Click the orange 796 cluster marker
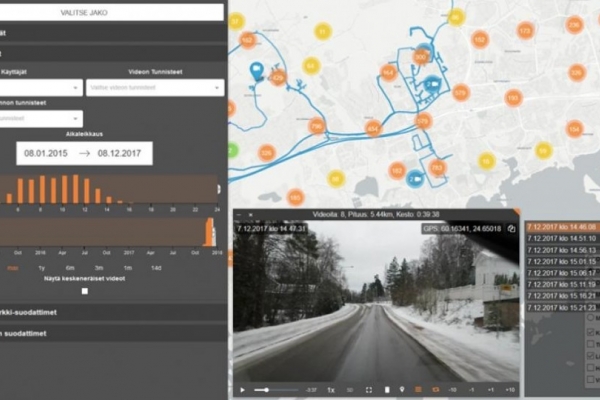 pyautogui.click(x=316, y=125)
